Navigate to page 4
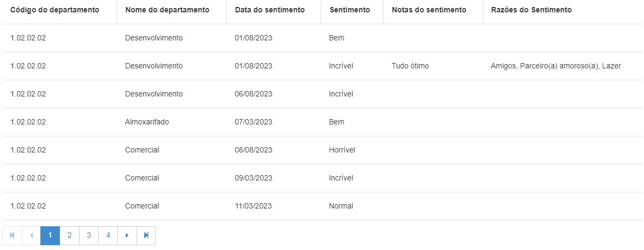 point(108,235)
